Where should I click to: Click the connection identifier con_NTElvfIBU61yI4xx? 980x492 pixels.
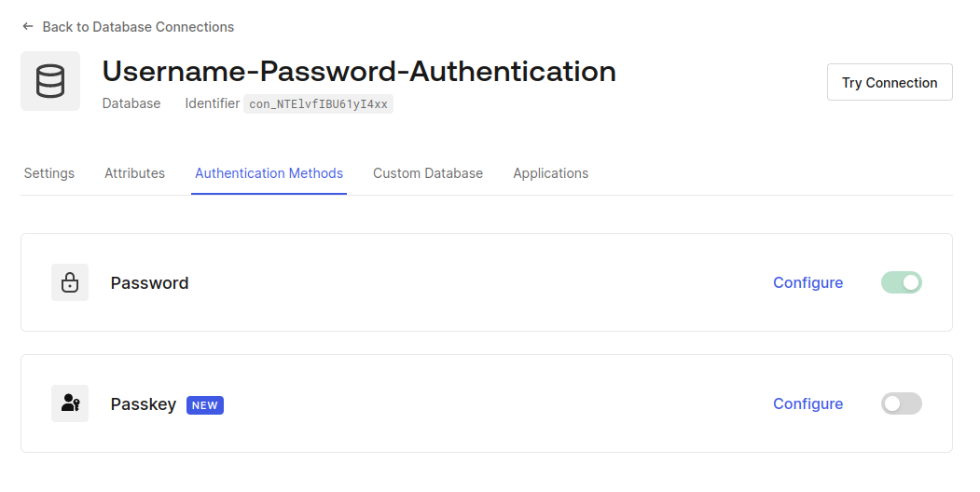(x=318, y=104)
